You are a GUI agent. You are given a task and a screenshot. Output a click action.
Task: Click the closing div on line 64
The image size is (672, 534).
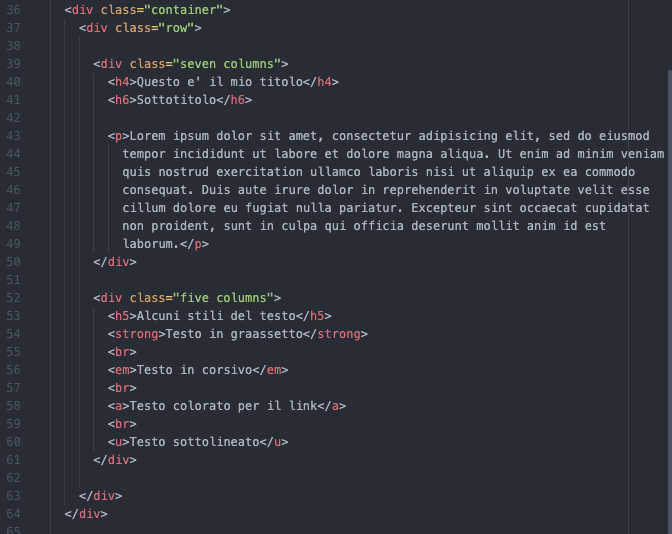[86, 514]
